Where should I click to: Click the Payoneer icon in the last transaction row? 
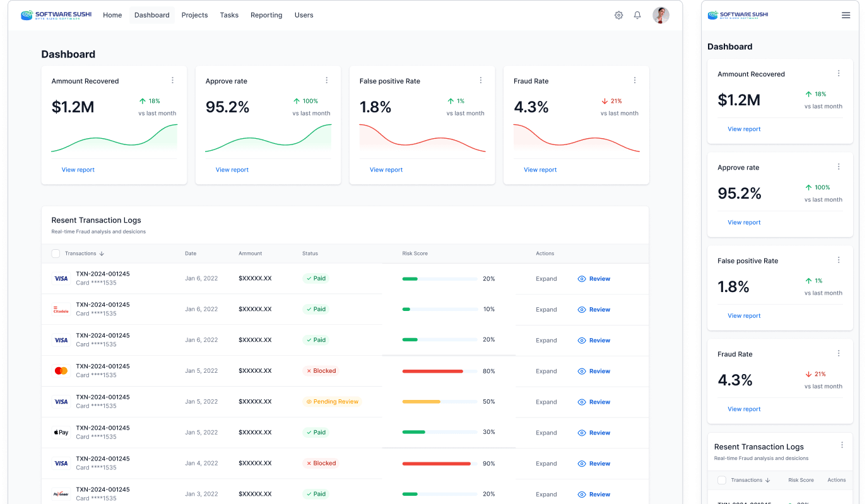coord(61,493)
